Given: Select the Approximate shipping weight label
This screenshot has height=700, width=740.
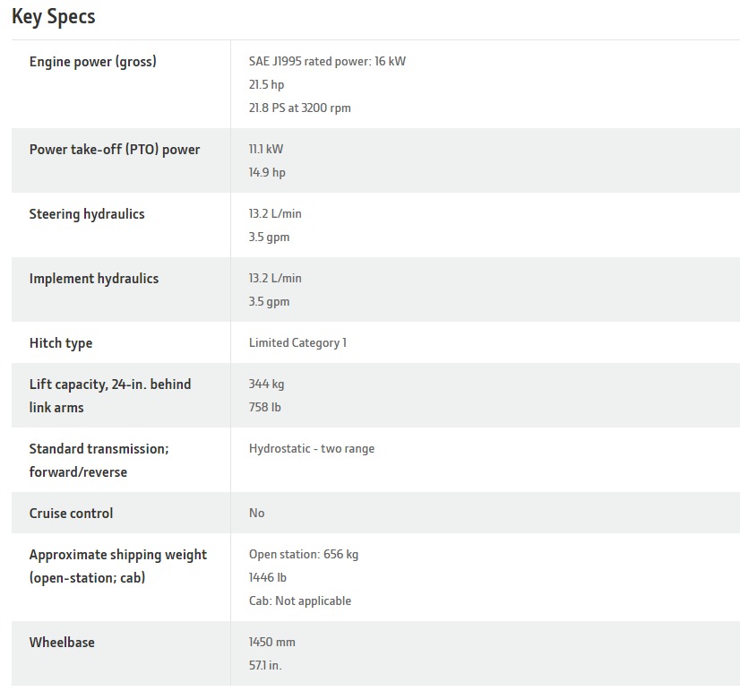Looking at the screenshot, I should 117,566.
